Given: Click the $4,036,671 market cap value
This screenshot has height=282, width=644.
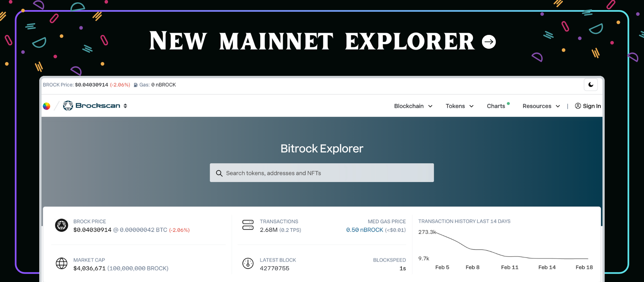Looking at the screenshot, I should coord(90,269).
